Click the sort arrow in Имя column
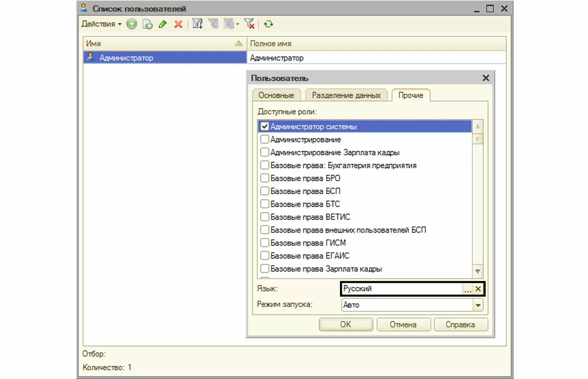The image size is (588, 379). (239, 44)
